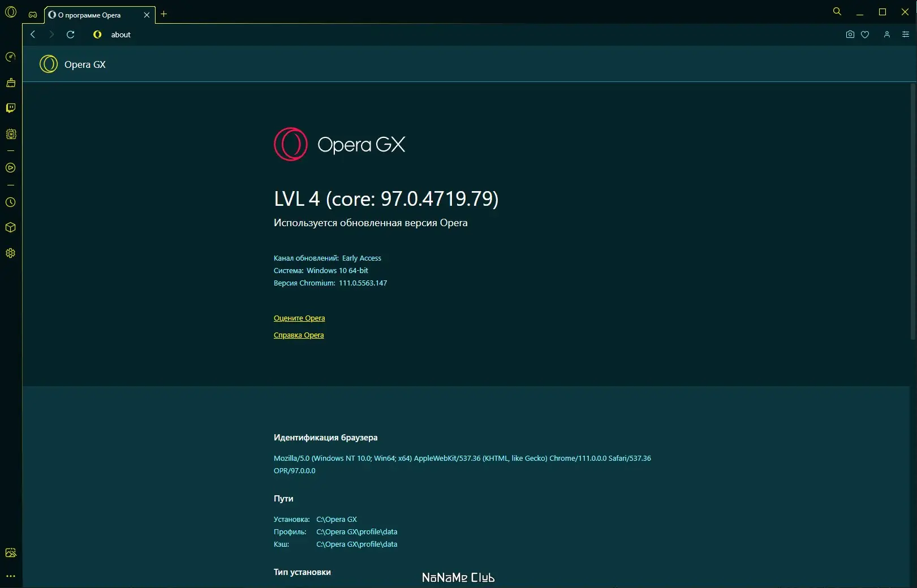The width and height of the screenshot is (917, 588).
Task: Open the "Справка Opera" link
Action: 299,335
